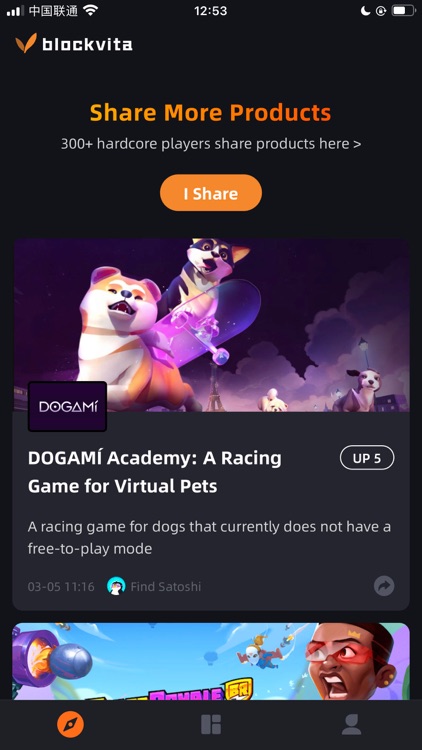Switch to the dashboard grid tab
422x750 pixels.
[211, 725]
